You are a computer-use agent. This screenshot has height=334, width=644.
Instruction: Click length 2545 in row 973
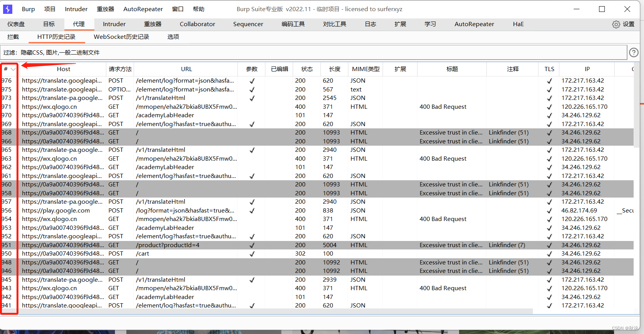coord(330,98)
